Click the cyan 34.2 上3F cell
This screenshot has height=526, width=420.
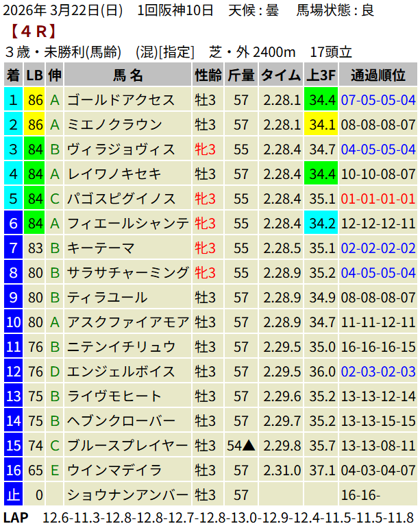(321, 224)
